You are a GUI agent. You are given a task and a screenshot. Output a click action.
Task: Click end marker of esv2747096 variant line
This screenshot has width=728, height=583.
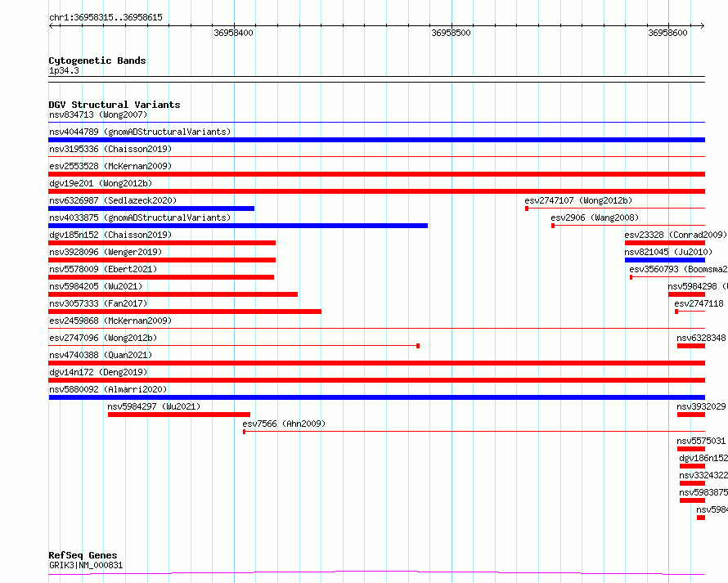(418, 346)
